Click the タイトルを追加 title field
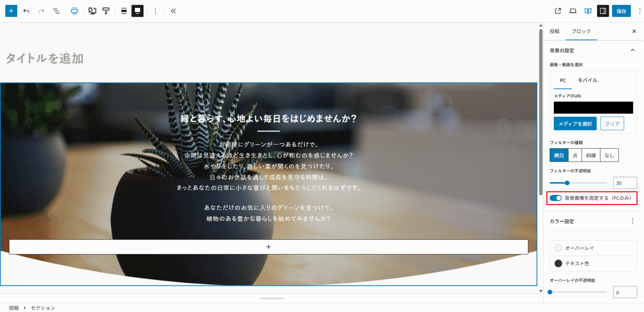The height and width of the screenshot is (312, 644). 44,59
